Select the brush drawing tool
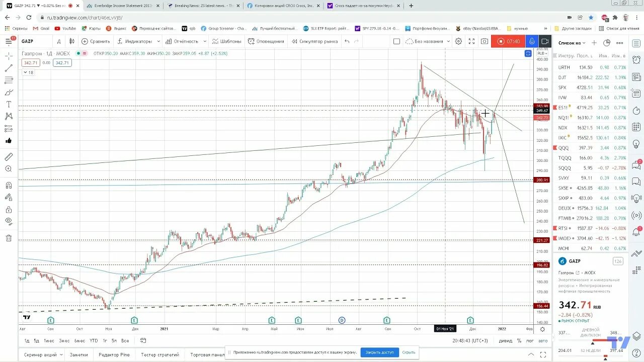 tap(9, 92)
